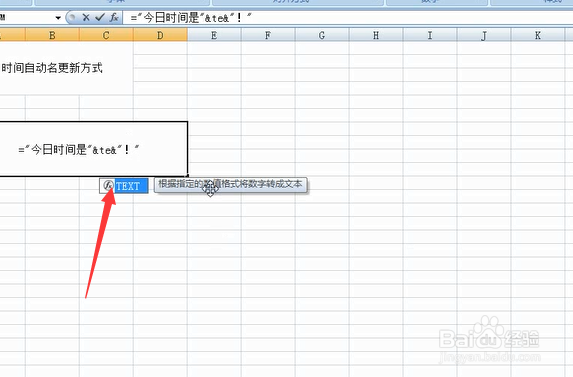Image resolution: width=573 pixels, height=377 pixels.
Task: Click cell containing 时间自动名更新方式
Action: click(67, 68)
